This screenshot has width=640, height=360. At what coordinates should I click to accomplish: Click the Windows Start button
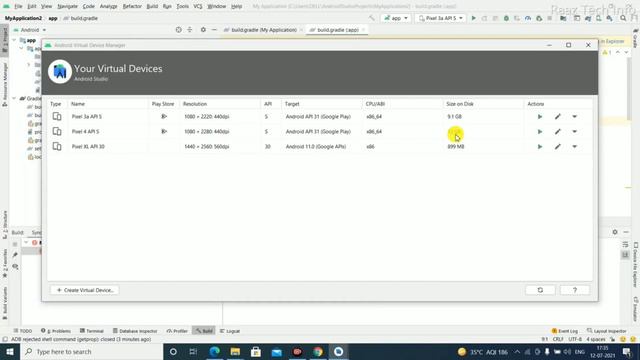coord(10,351)
